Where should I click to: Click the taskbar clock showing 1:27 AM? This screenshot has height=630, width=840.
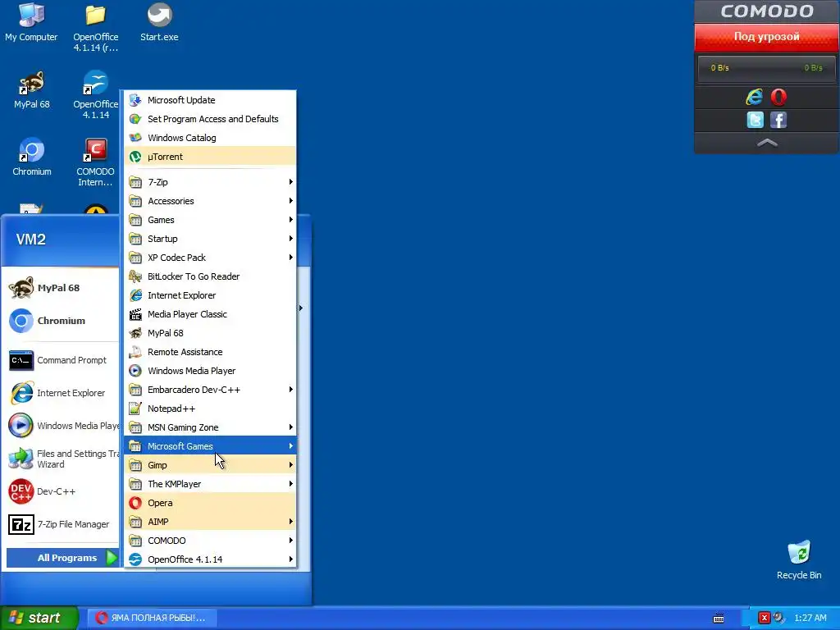tap(810, 619)
